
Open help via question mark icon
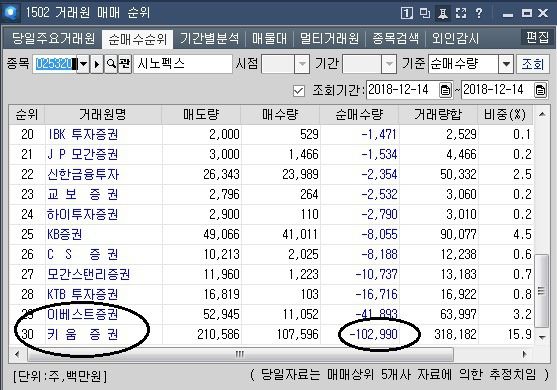click(x=478, y=13)
